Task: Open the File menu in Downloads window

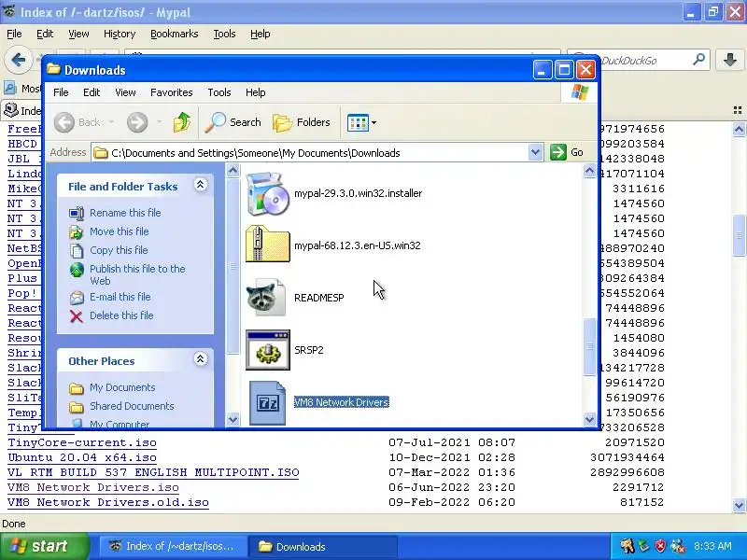Action: (x=61, y=92)
